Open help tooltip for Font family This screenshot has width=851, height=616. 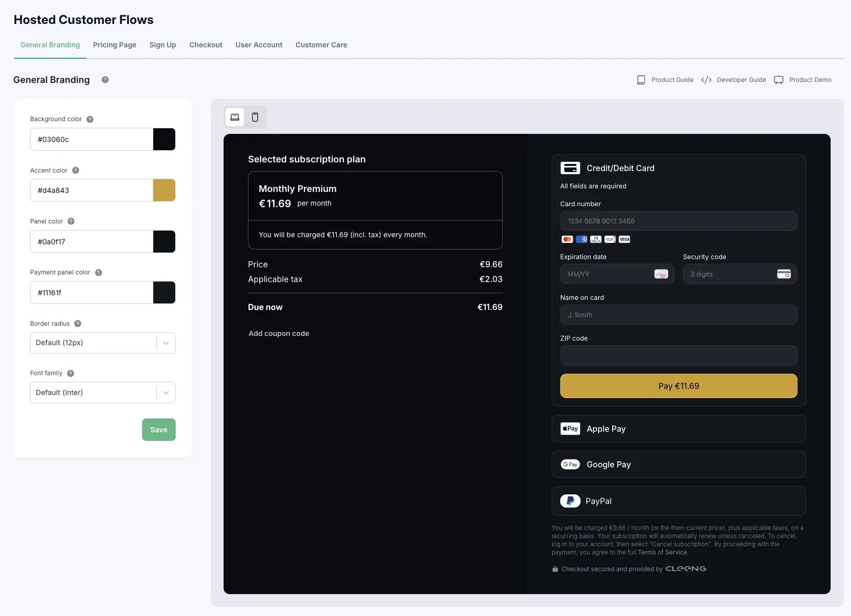[71, 373]
